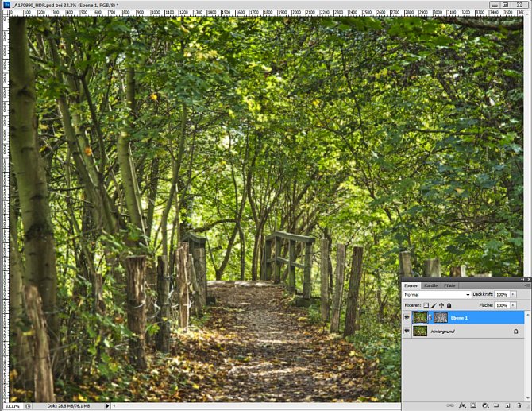Create a new layer

point(507,405)
